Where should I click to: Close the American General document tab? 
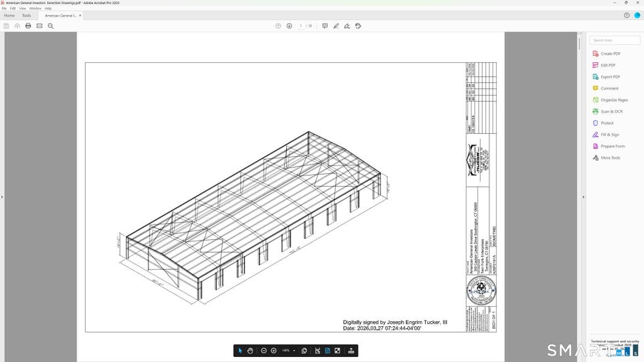[x=80, y=16]
